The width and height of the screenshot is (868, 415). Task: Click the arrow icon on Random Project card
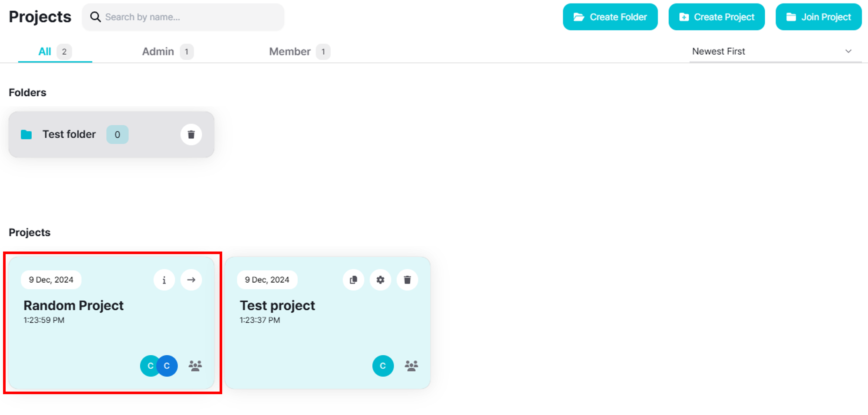[191, 280]
